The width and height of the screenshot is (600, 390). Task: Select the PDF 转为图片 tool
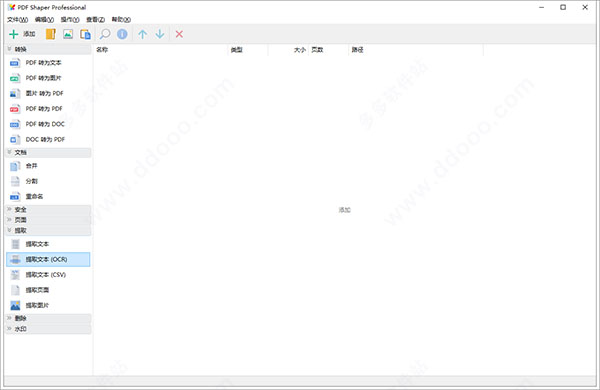48,78
